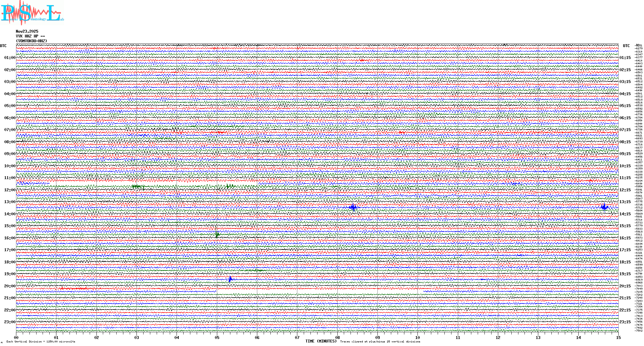Click the left UTC axis label
644x346 pixels.
click(3, 46)
